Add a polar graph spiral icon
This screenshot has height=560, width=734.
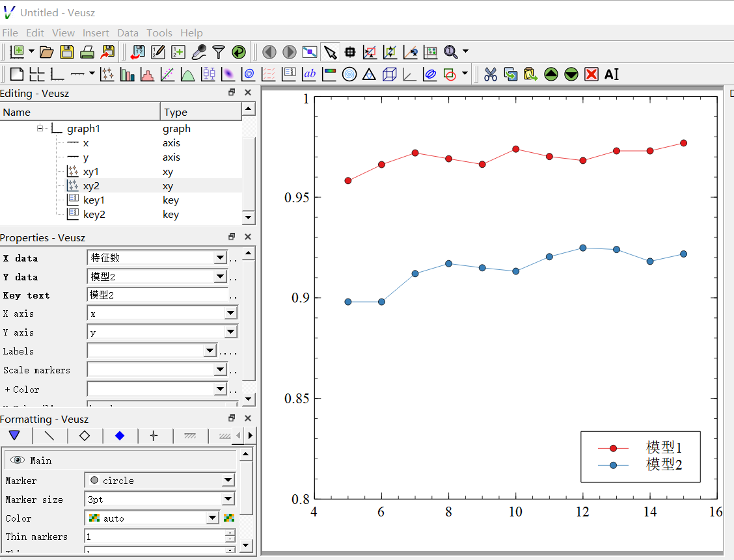349,74
